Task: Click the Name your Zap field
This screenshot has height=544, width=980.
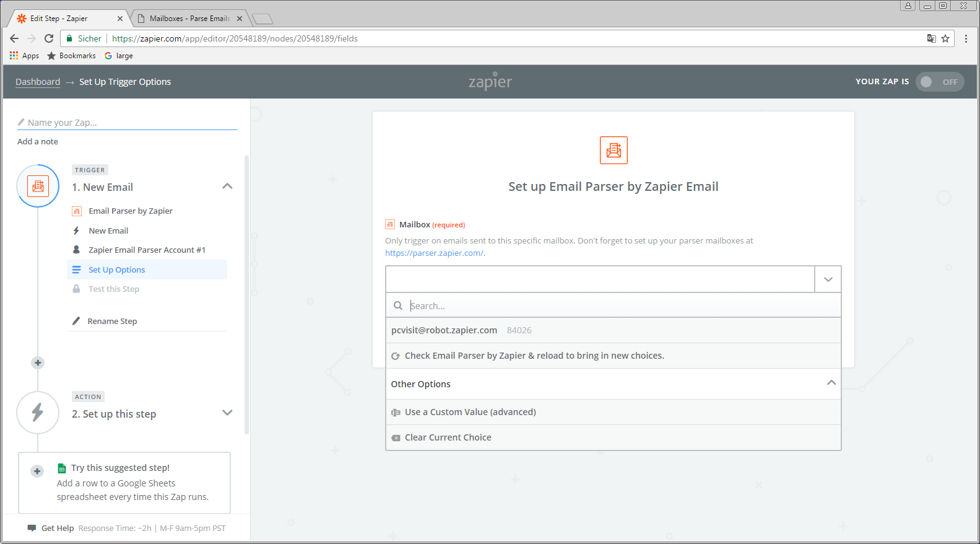Action: 128,123
